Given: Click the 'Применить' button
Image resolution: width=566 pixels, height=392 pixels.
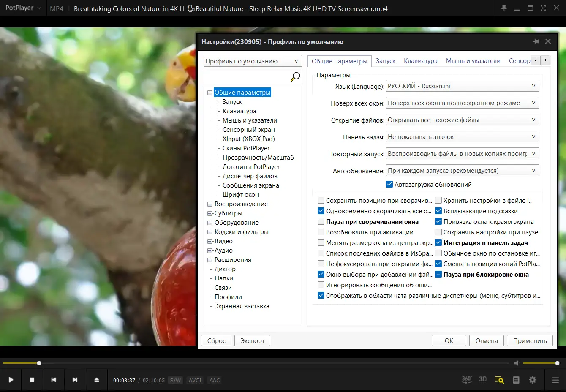Looking at the screenshot, I should (x=530, y=340).
